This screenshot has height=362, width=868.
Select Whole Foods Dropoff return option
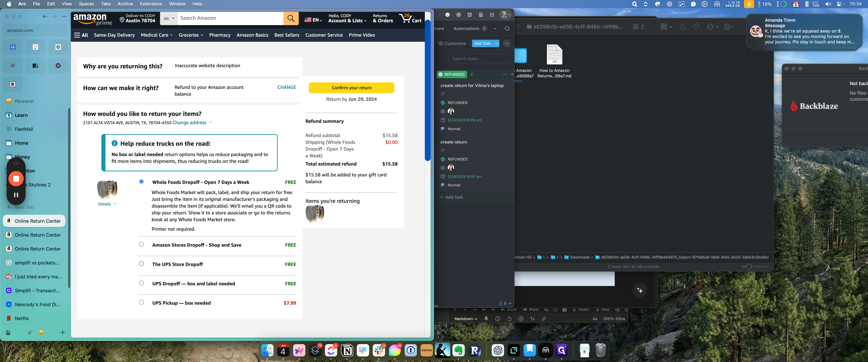click(141, 182)
